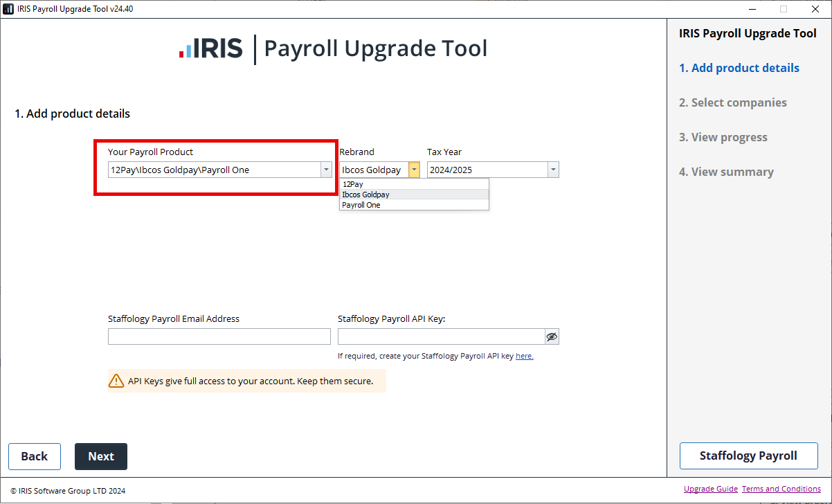Select Payroll One from Rebrand list
Screen dimensions: 832x504
pos(414,205)
